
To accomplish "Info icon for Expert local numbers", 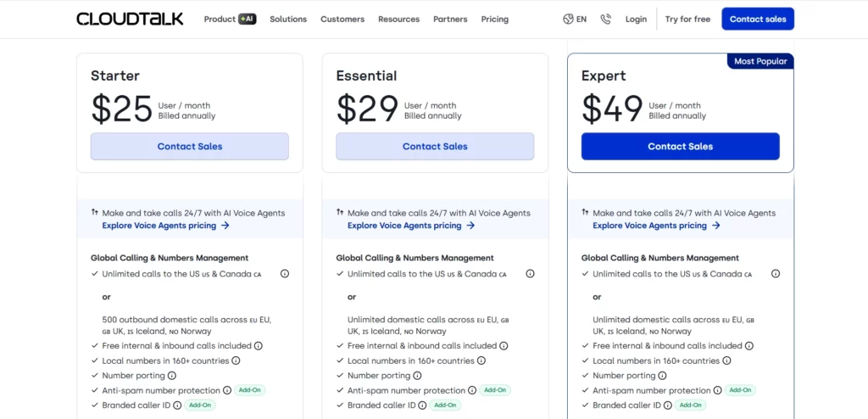I will tap(726, 360).
